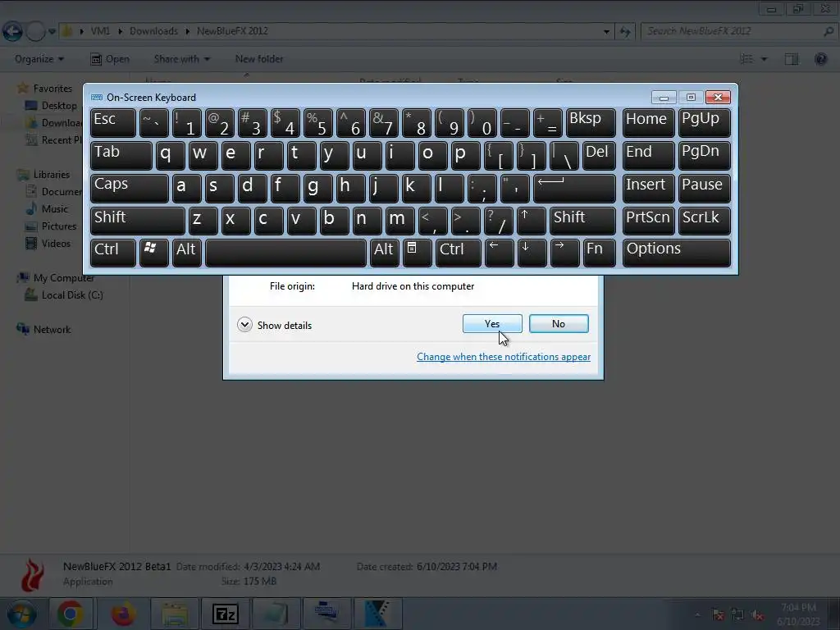Tap the 5 percent key on keyboard
The height and width of the screenshot is (630, 840).
click(317, 123)
